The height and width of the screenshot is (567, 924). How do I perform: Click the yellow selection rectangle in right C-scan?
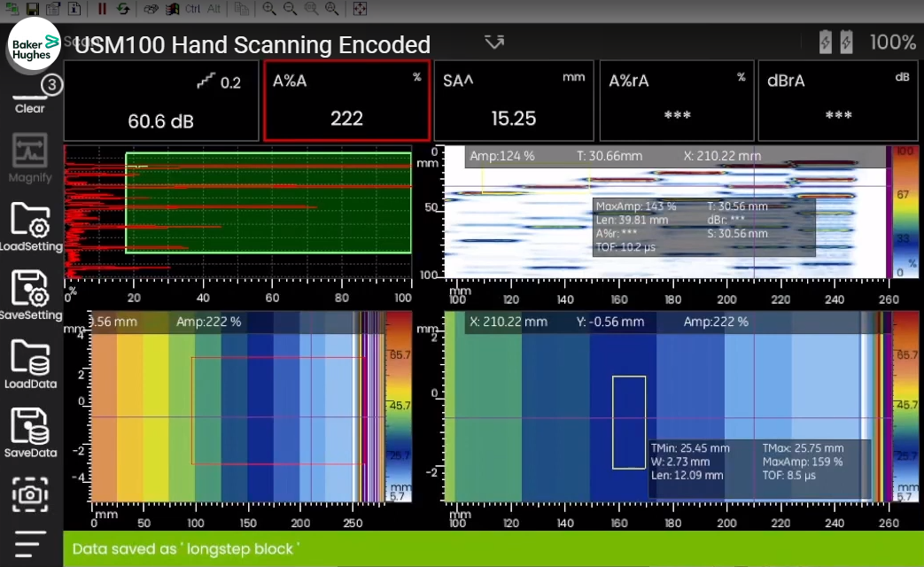pos(629,422)
